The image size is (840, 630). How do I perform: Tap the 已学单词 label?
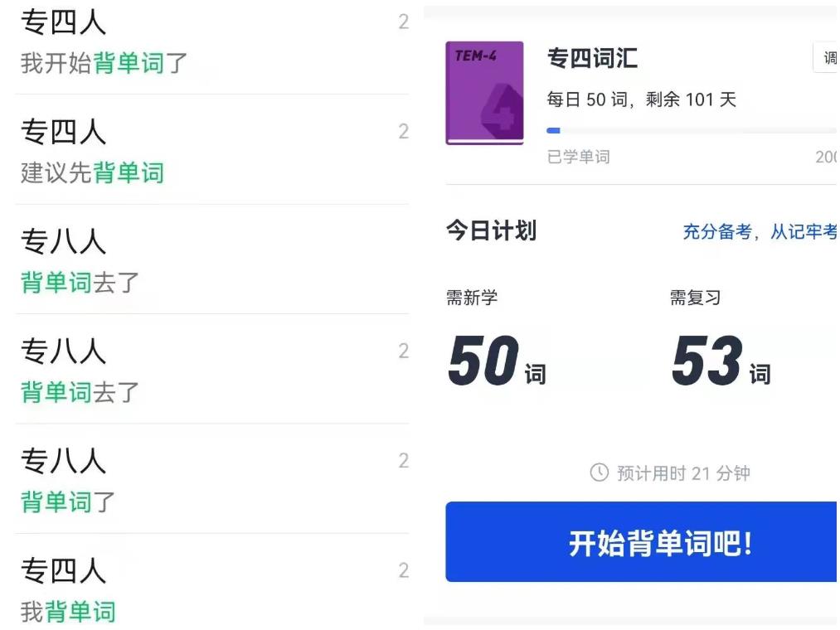pyautogui.click(x=578, y=157)
